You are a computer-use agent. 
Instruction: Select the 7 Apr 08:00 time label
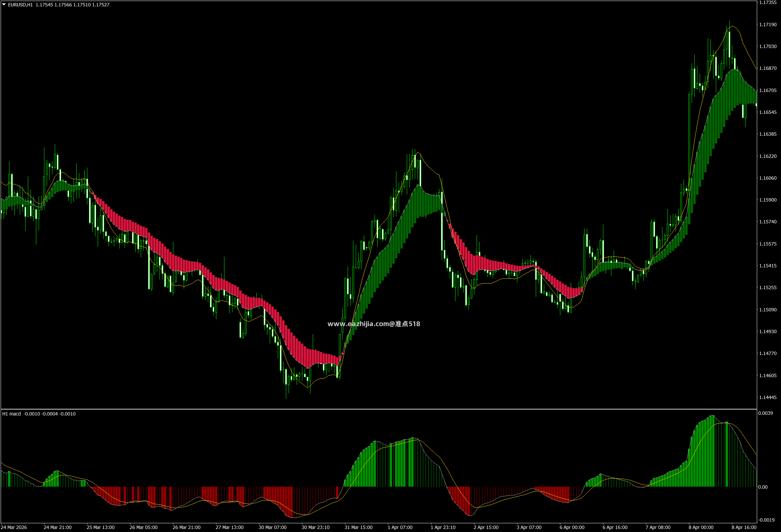[x=658, y=528]
